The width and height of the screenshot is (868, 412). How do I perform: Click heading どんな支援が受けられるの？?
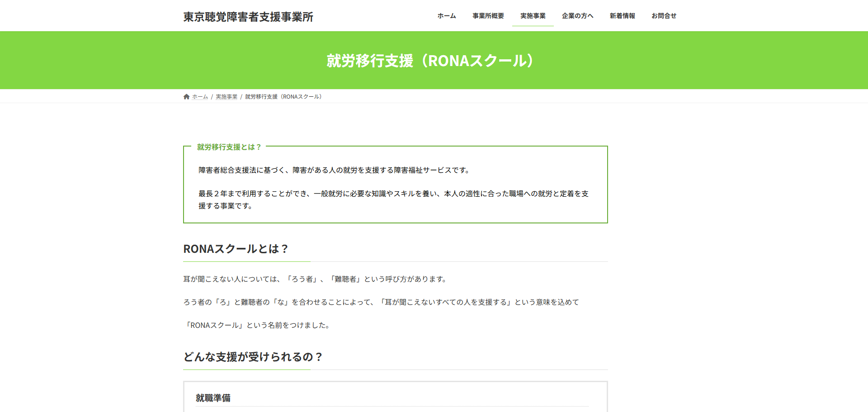coord(253,357)
